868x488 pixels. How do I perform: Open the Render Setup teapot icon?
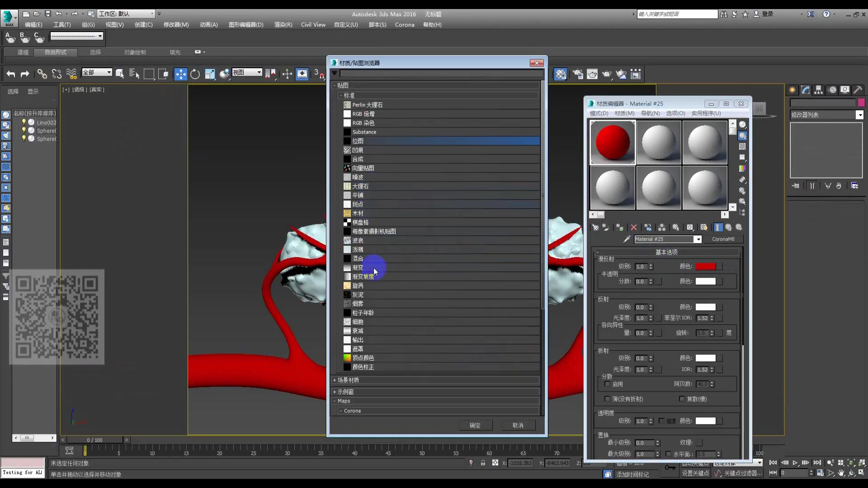point(578,74)
